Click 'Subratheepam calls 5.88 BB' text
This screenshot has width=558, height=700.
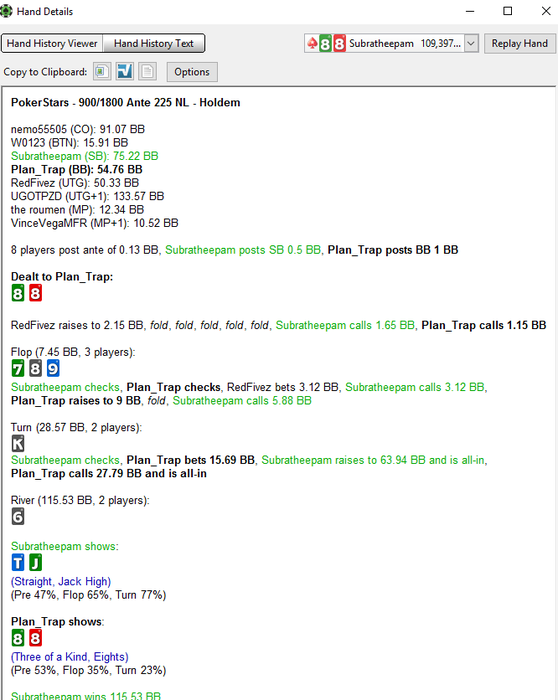pyautogui.click(x=242, y=400)
